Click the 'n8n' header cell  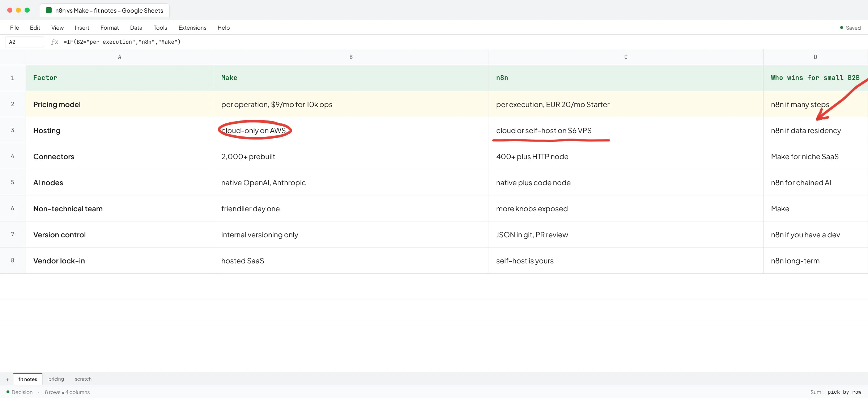point(626,78)
